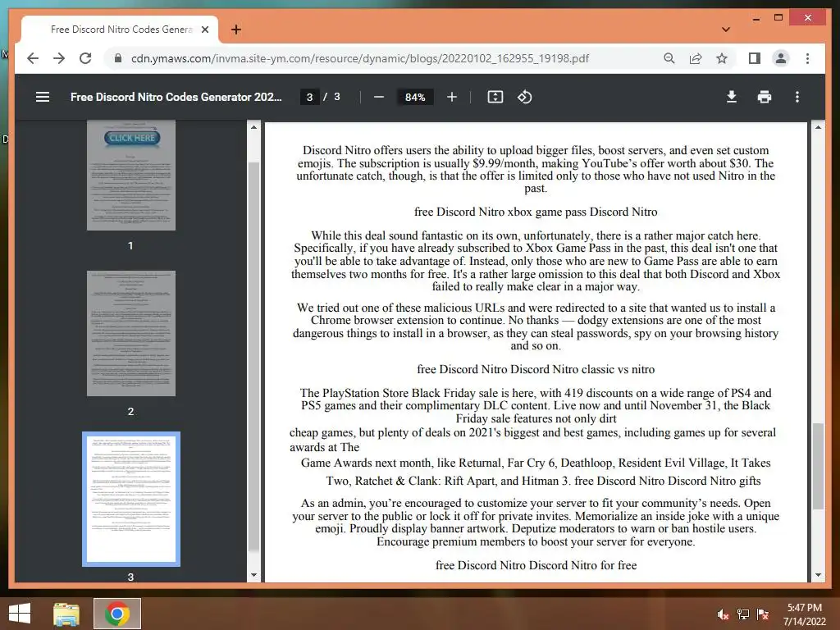Click the thumbnail panel scrollbar thumb
840x630 pixels.
point(254,356)
